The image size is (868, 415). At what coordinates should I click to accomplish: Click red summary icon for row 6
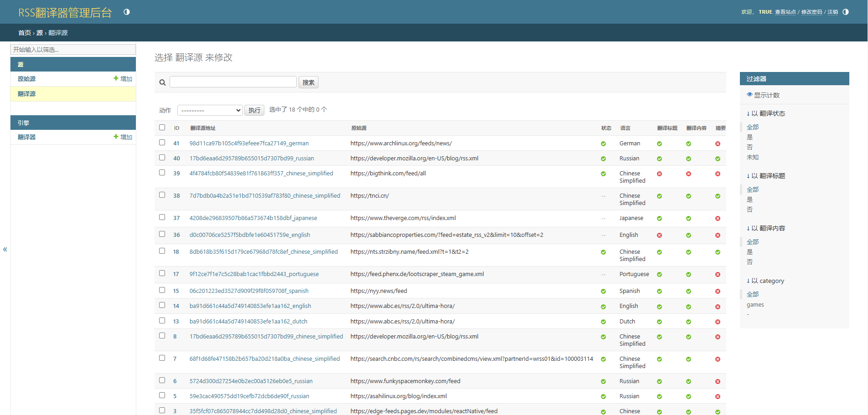point(718,382)
